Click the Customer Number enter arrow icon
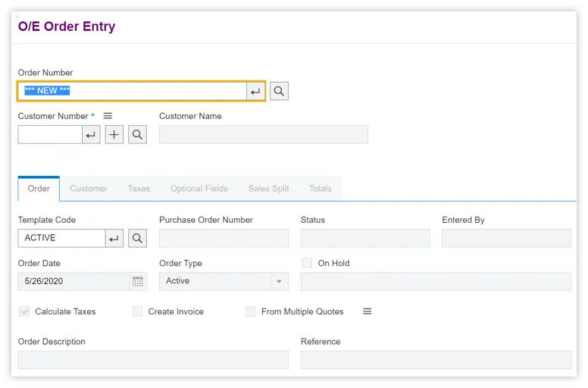 [91, 135]
